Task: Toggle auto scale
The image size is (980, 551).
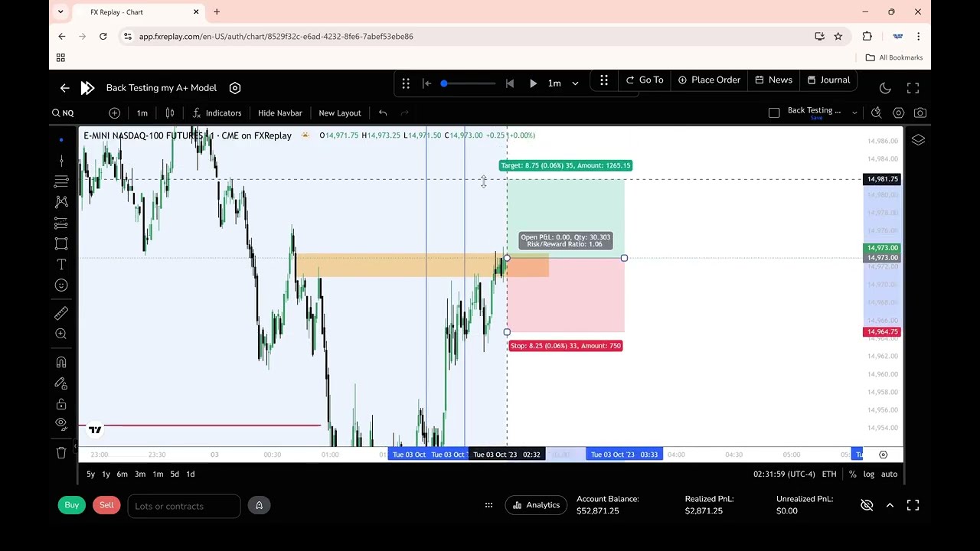Action: coord(889,474)
